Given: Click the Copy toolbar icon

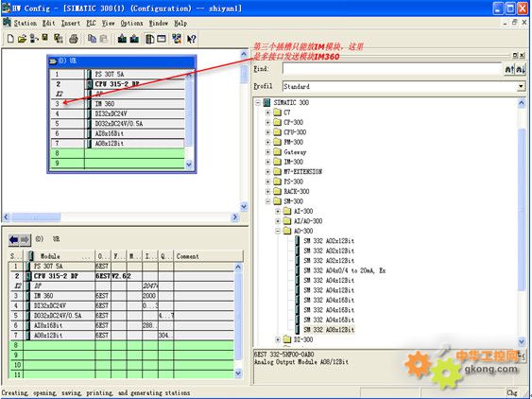Looking at the screenshot, I should tap(92, 39).
